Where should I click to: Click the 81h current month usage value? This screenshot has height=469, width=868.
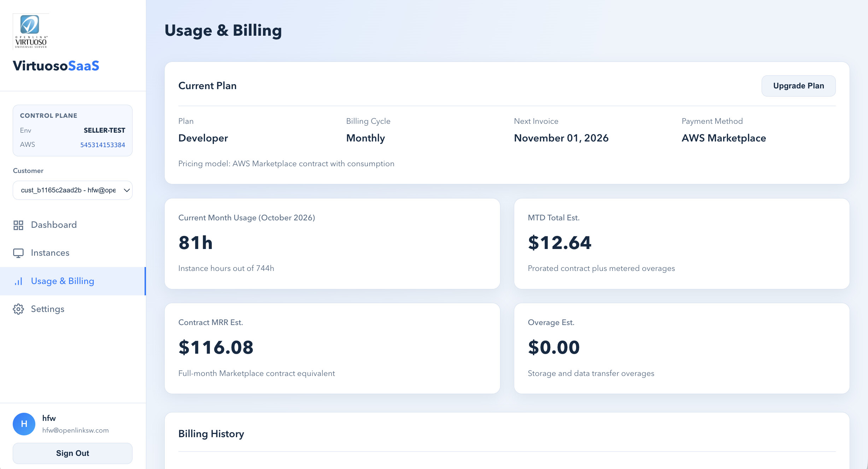pyautogui.click(x=195, y=243)
